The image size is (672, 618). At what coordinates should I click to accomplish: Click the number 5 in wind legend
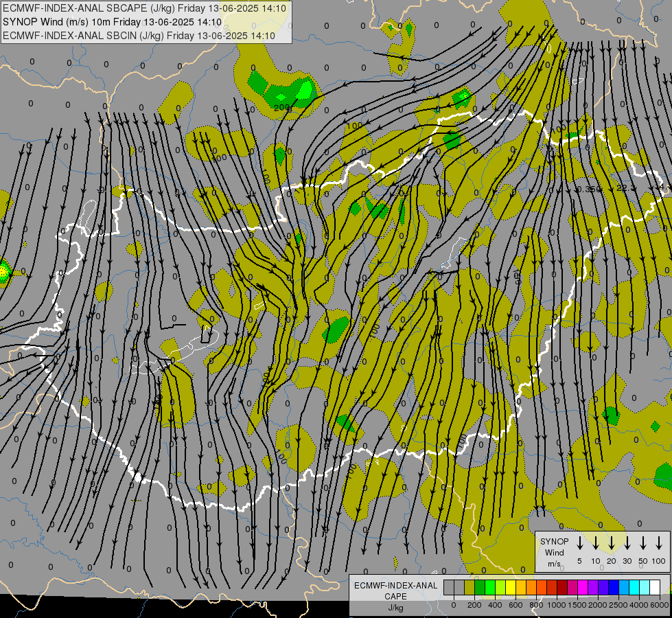pyautogui.click(x=579, y=561)
